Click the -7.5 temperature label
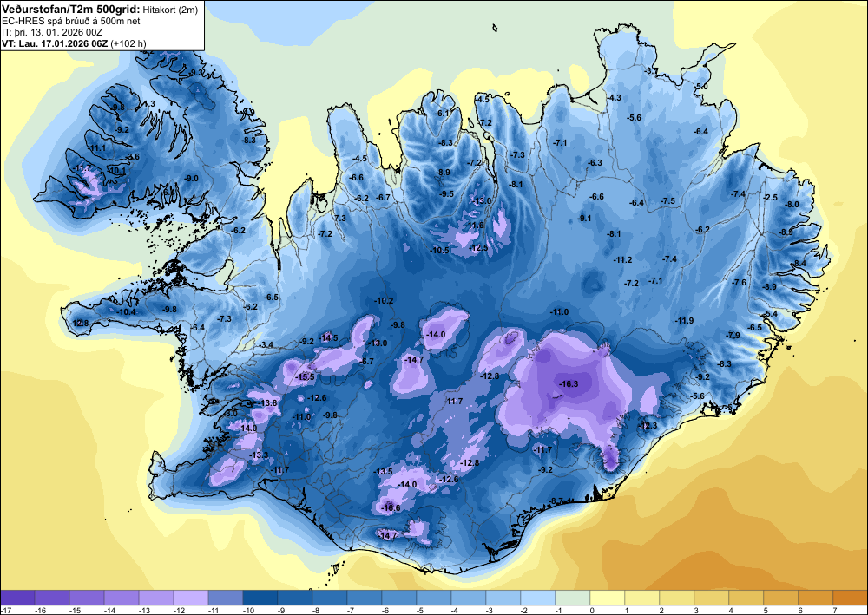 [668, 201]
